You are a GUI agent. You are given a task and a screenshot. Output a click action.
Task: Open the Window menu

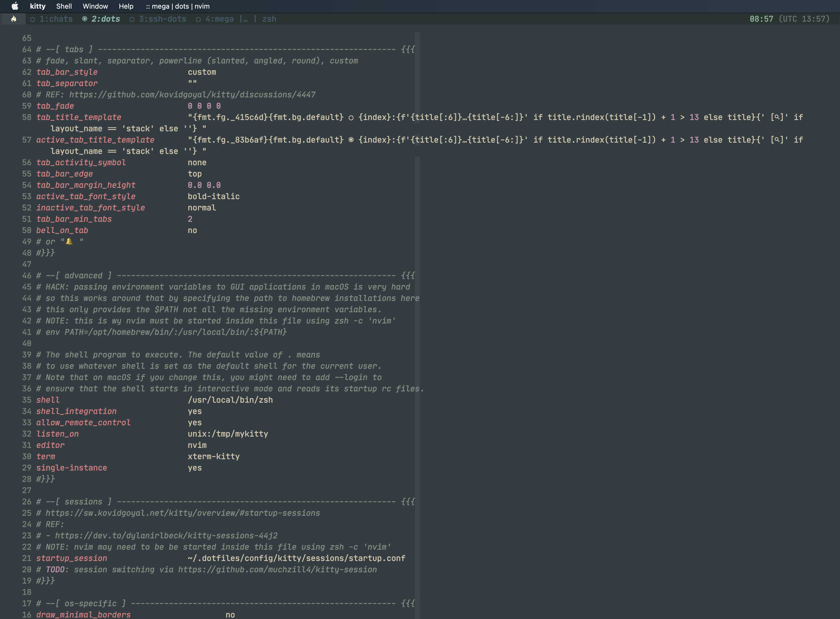[95, 6]
